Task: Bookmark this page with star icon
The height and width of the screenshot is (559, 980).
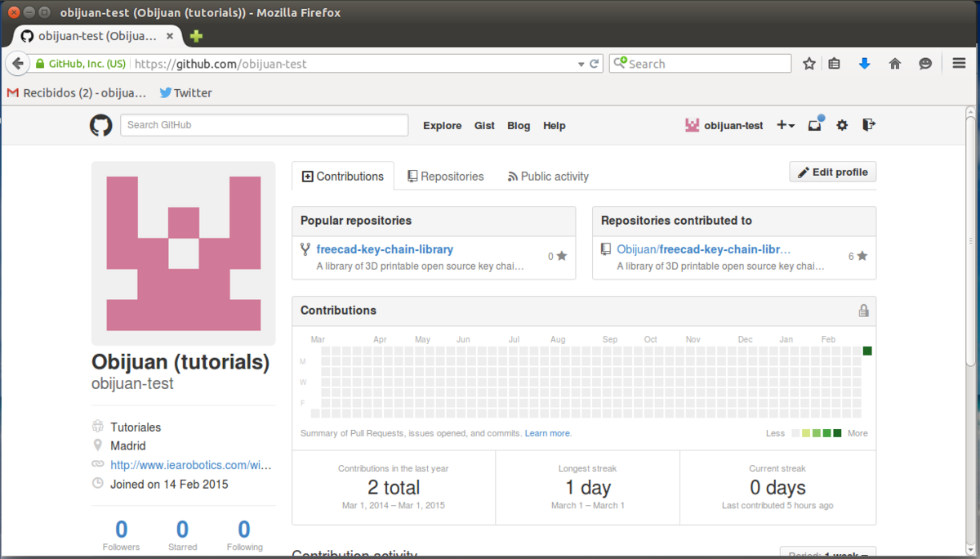Action: (809, 64)
